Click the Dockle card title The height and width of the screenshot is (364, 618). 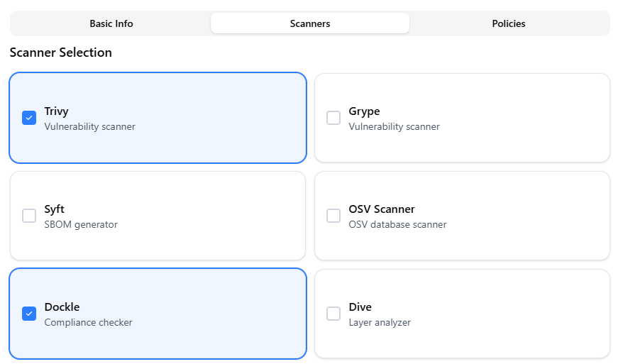point(62,307)
